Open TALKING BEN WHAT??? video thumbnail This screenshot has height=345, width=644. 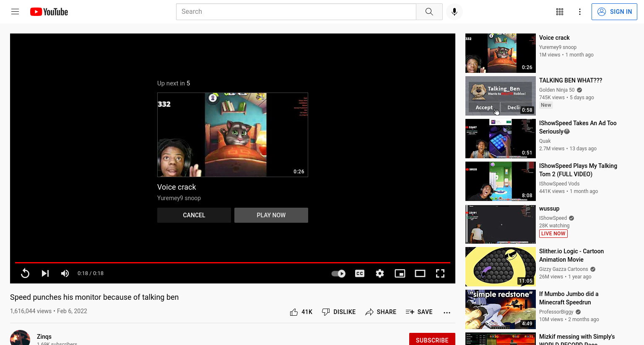pos(501,96)
